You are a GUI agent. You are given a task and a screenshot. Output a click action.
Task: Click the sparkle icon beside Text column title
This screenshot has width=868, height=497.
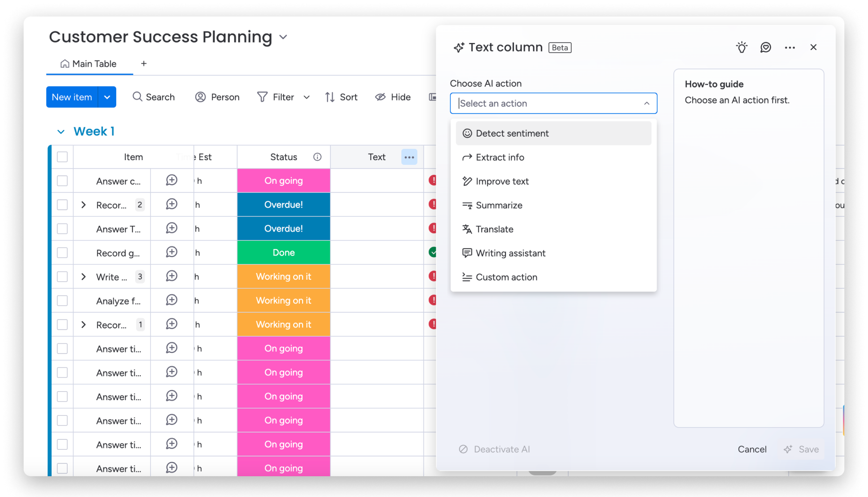459,48
